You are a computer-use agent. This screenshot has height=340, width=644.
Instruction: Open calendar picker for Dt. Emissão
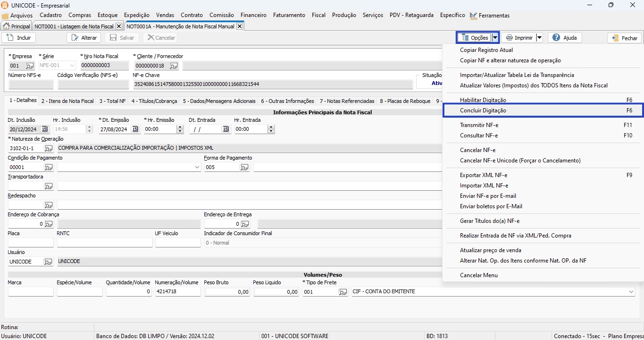(135, 129)
